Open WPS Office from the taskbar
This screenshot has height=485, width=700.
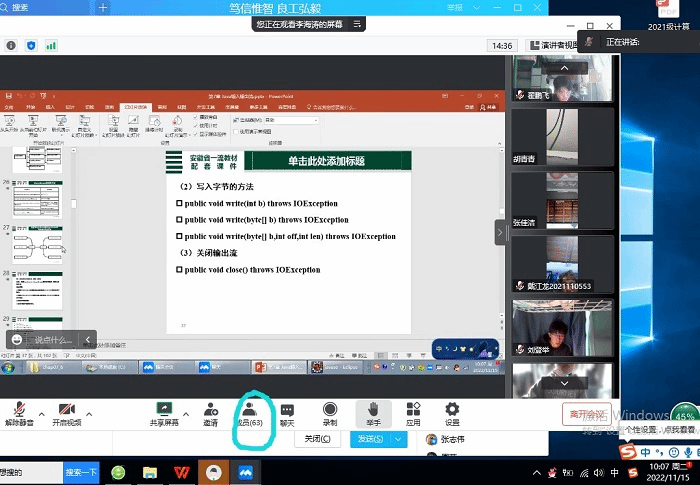click(x=182, y=471)
